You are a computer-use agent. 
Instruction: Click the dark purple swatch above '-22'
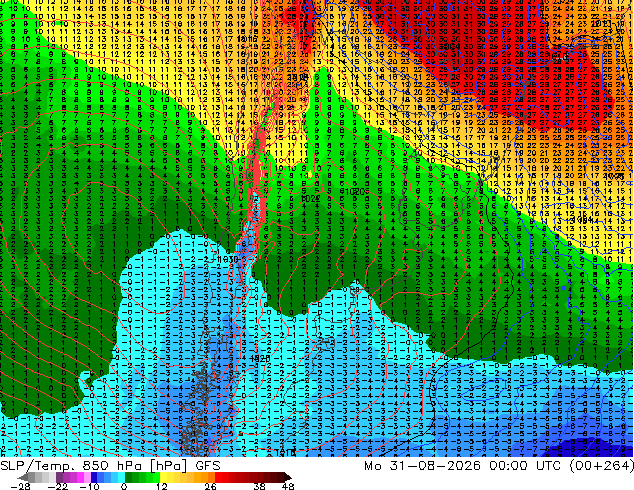click(x=59, y=477)
